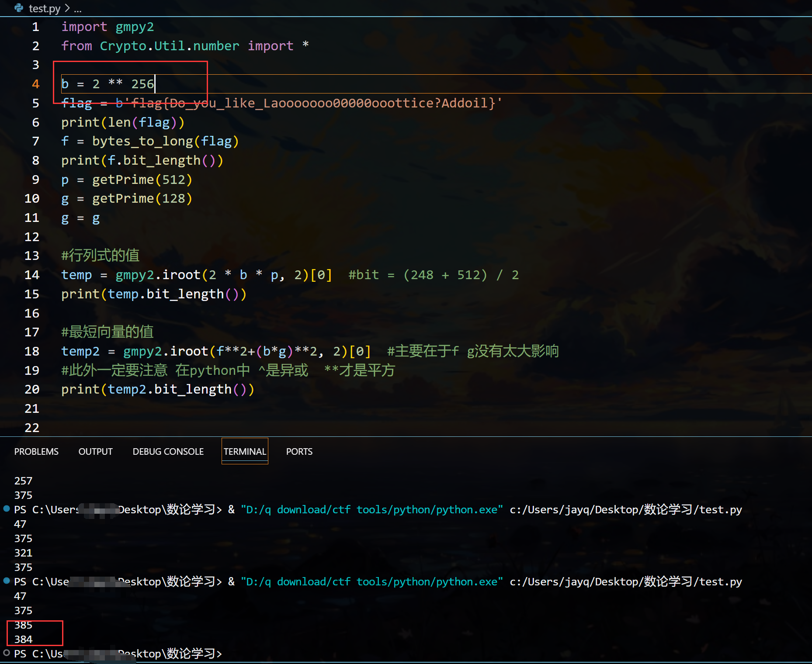Click 'p = getPrime(512)' line
812x664 pixels.
coord(127,180)
